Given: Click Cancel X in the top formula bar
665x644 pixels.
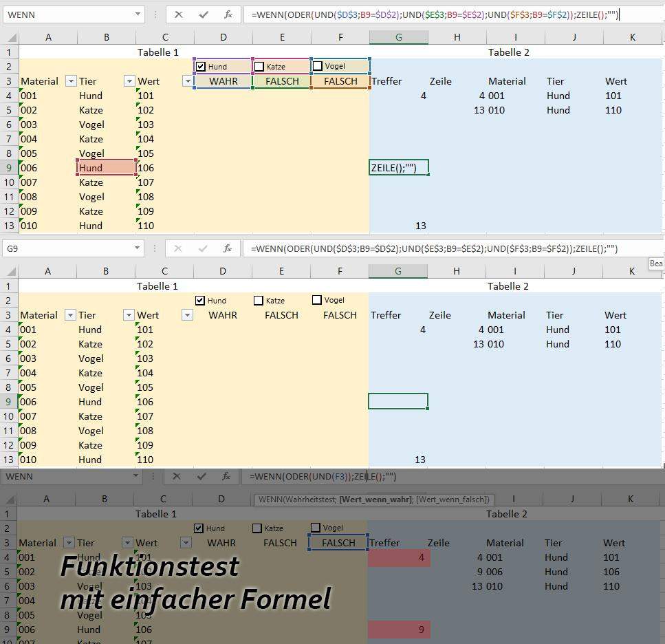Looking at the screenshot, I should click(179, 14).
